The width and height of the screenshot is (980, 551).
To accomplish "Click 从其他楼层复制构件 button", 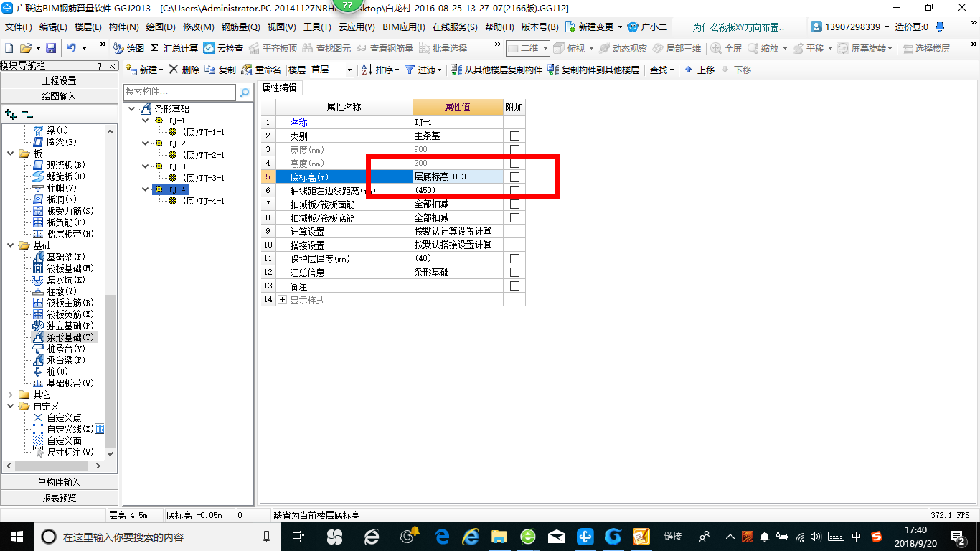I will [x=496, y=70].
